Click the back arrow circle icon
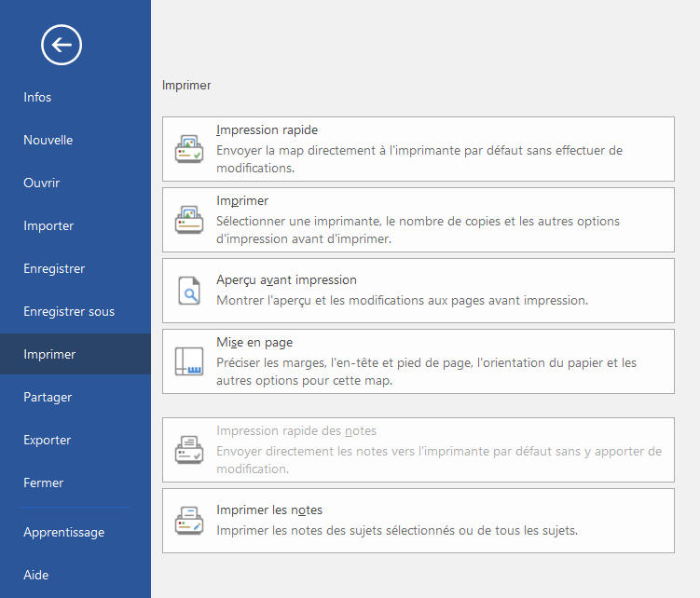The image size is (700, 598). tap(62, 44)
